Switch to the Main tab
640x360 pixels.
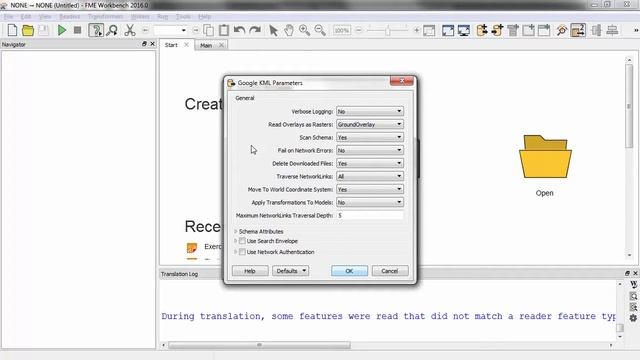tap(206, 45)
